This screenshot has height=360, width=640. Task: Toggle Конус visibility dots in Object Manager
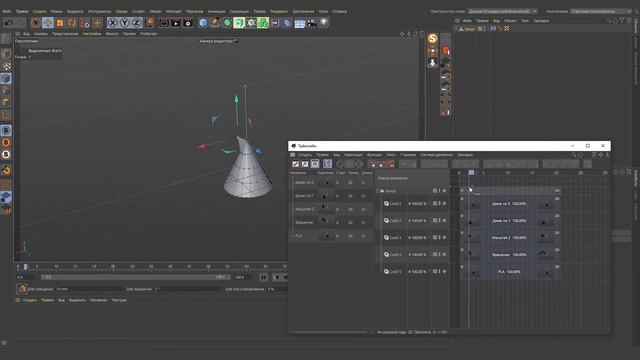pyautogui.click(x=484, y=29)
